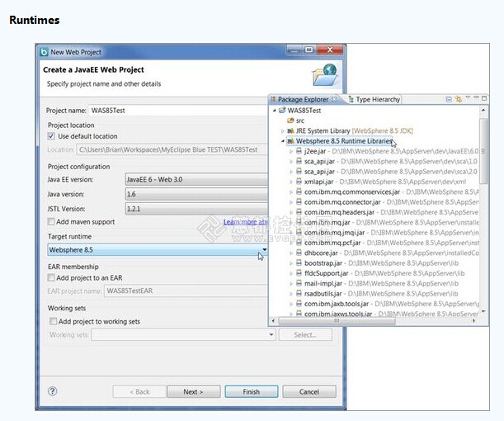Viewport: 504px width, 421px height.
Task: Switch to the Type Hierarchy tab
Action: (376, 99)
